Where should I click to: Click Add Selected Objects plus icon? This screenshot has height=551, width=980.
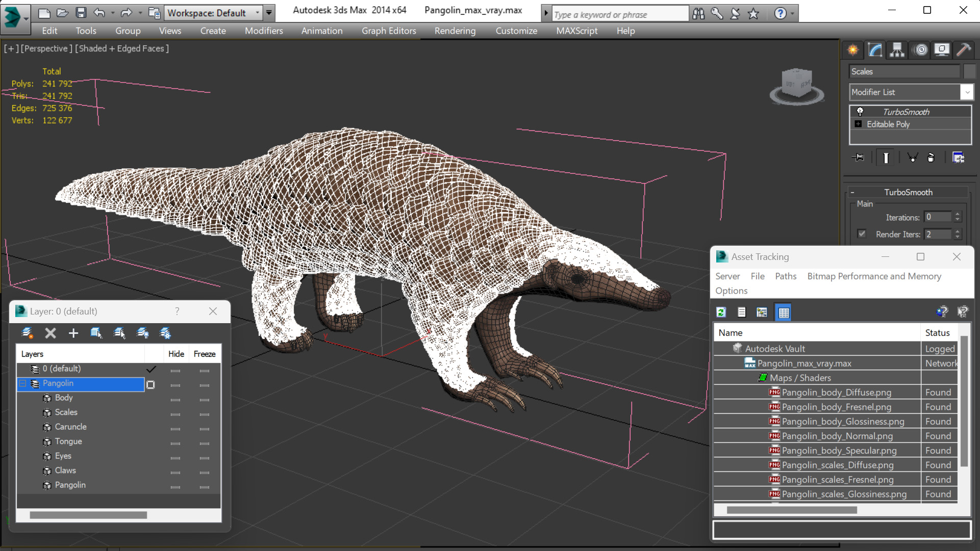click(x=73, y=333)
